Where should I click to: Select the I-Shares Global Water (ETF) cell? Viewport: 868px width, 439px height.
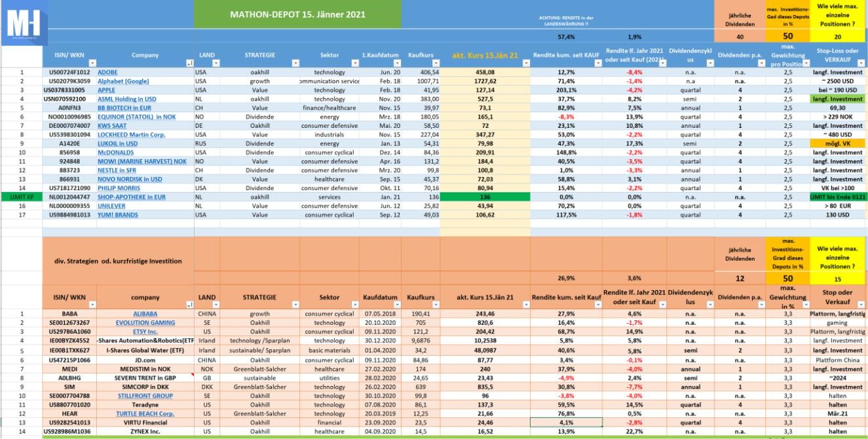coord(145,350)
